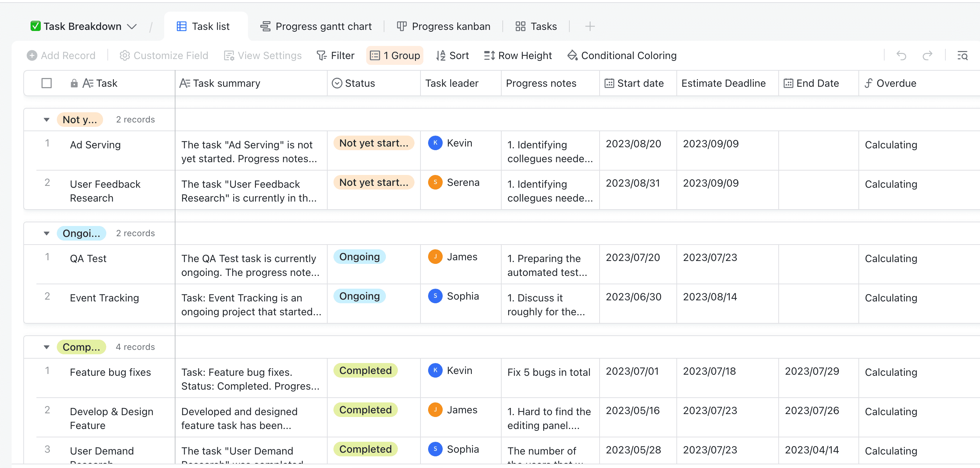Click Kevin's avatar in Ad Serving row
Screen dimensions: 980x468
pos(435,143)
